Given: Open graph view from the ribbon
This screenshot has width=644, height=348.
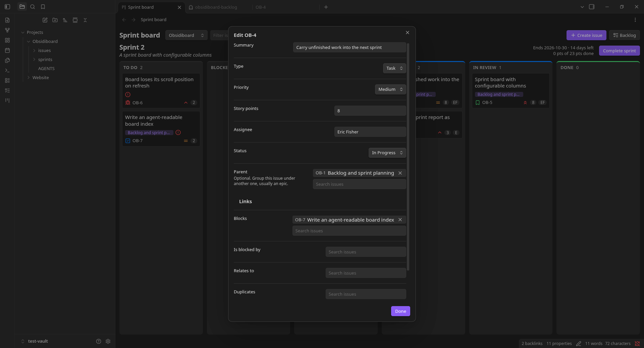Looking at the screenshot, I should [7, 30].
